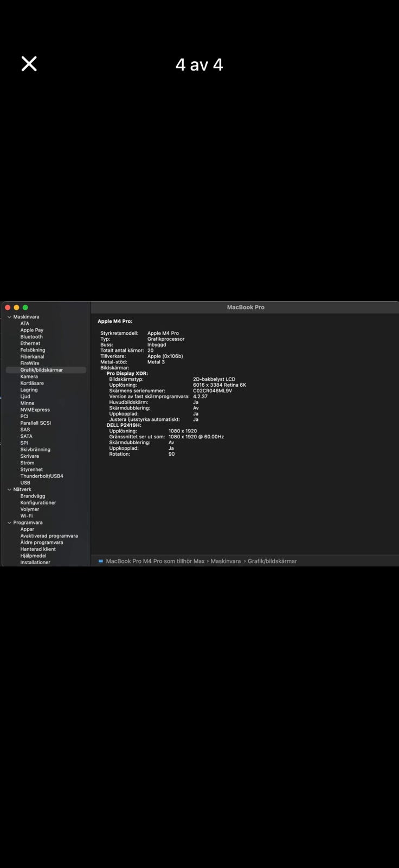
Task: Select Skrivare in the sidebar
Action: (x=30, y=456)
